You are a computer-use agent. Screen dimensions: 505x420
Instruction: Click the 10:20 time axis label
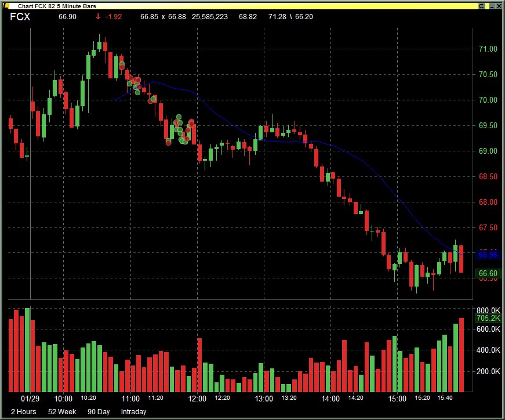(88, 398)
